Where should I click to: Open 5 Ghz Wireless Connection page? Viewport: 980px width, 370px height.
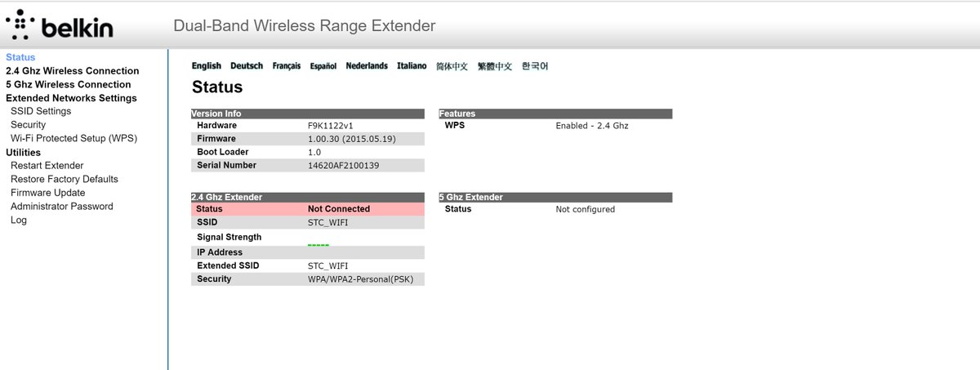[x=69, y=84]
